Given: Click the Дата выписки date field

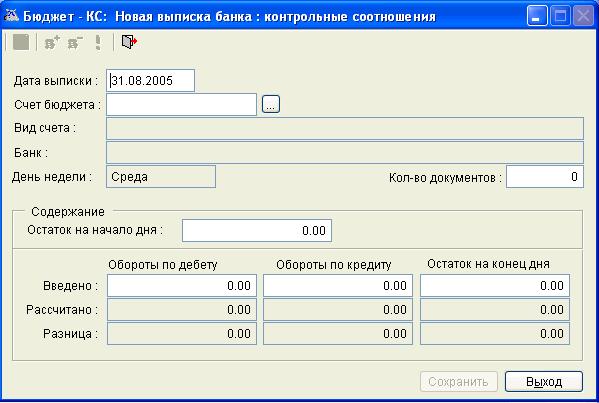Looking at the screenshot, I should (151, 81).
